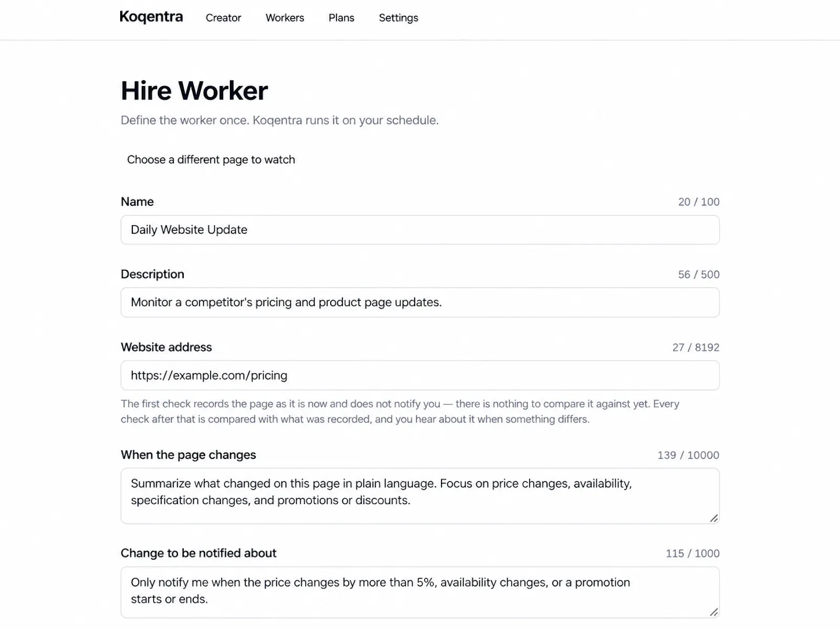The width and height of the screenshot is (840, 630).
Task: Click the Hire Worker heading
Action: (194, 91)
